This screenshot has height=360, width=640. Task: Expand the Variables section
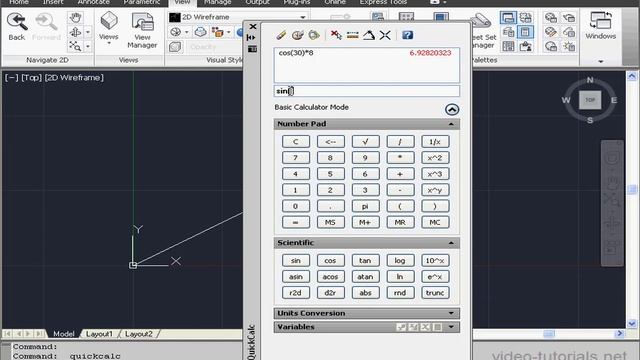point(451,327)
